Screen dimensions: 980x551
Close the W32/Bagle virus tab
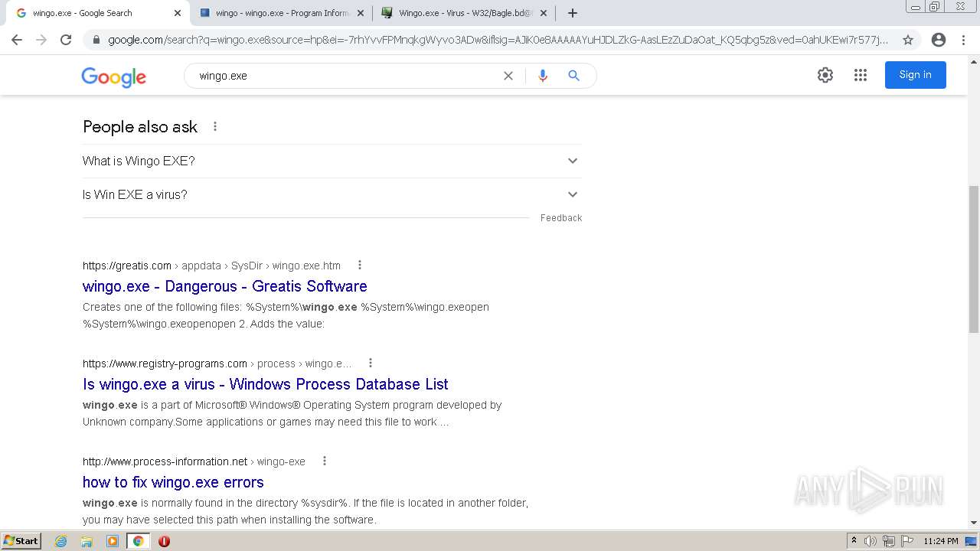[x=544, y=13]
